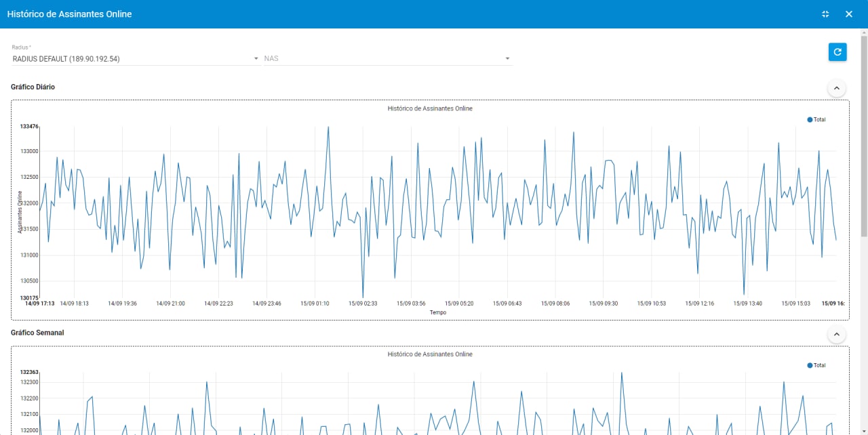868x435 pixels.
Task: Click the 132500 axis label
Action: (x=30, y=177)
